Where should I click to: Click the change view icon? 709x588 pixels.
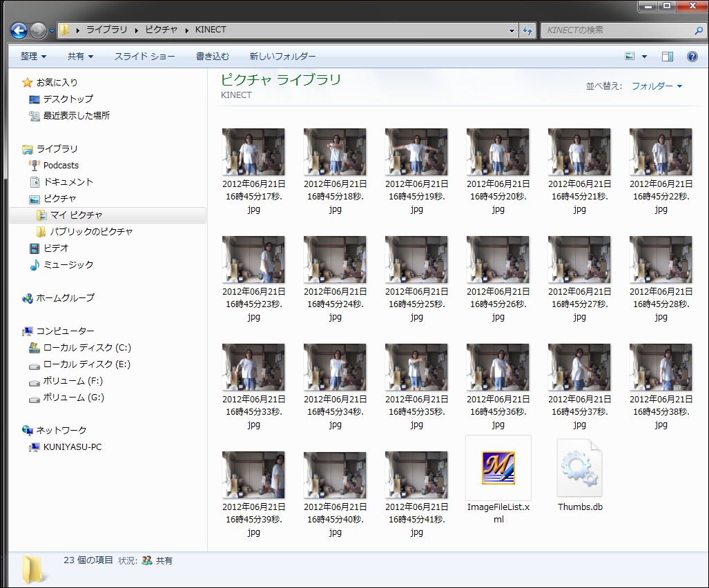pyautogui.click(x=630, y=56)
